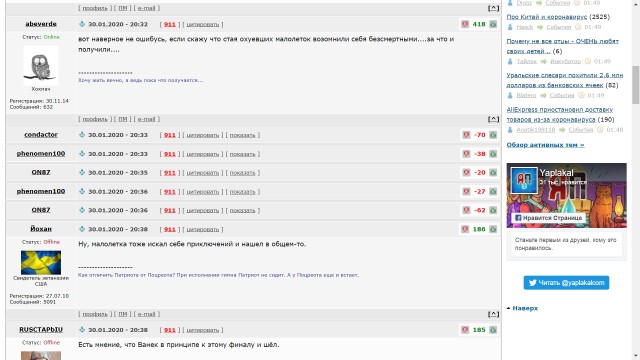Open ПМ link under Йохан's post

coord(122,314)
